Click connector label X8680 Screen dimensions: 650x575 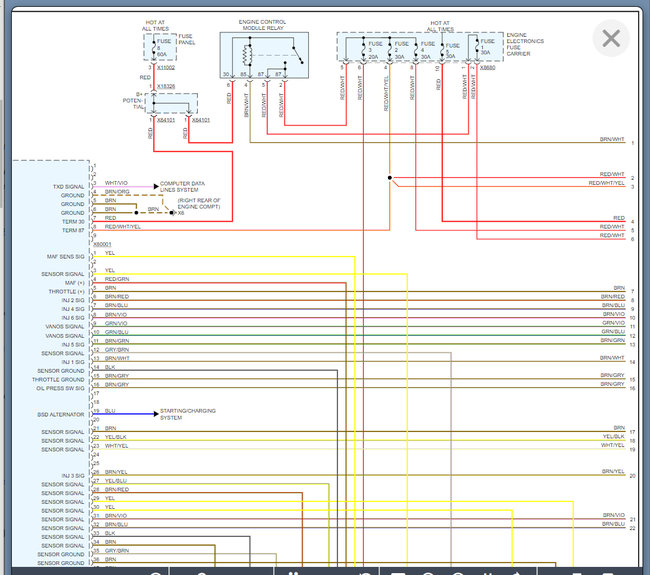tap(486, 68)
